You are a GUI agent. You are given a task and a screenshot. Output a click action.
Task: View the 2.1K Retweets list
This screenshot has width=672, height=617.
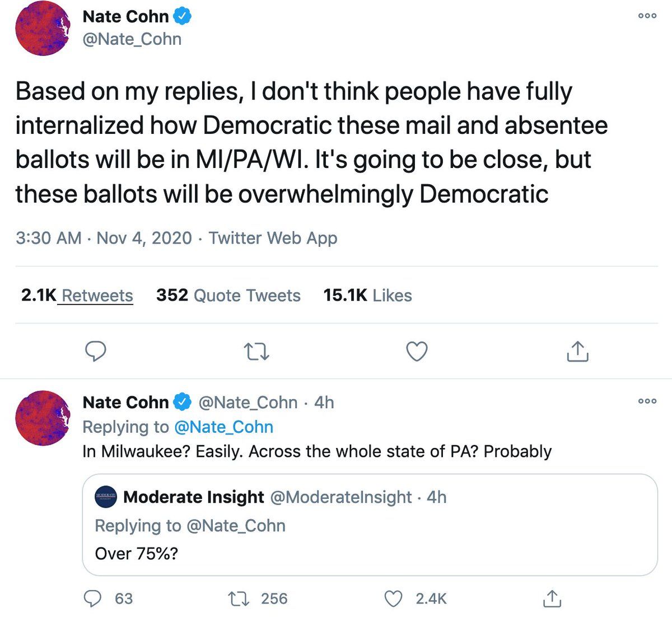[77, 295]
